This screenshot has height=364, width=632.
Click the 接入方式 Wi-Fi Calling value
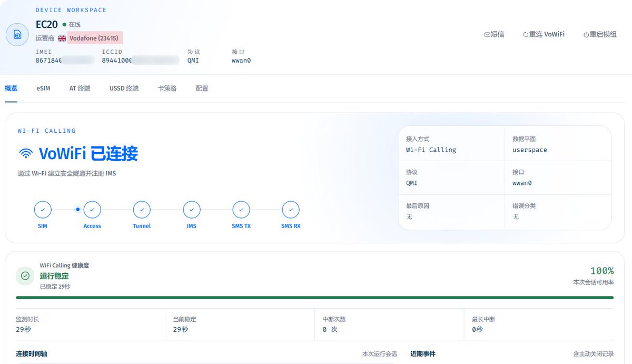(431, 150)
